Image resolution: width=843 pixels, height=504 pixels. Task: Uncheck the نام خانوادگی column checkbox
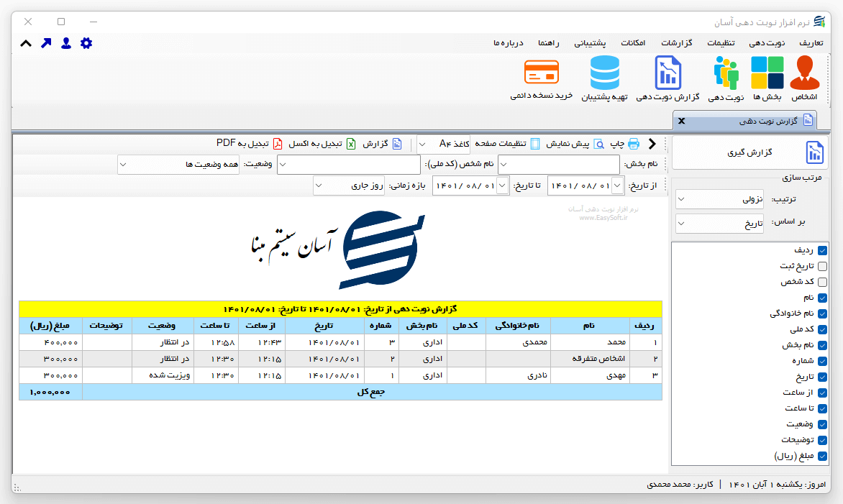click(x=822, y=313)
